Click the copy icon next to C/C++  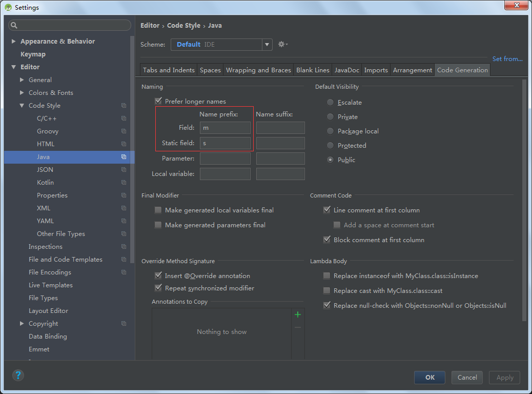pyautogui.click(x=124, y=119)
